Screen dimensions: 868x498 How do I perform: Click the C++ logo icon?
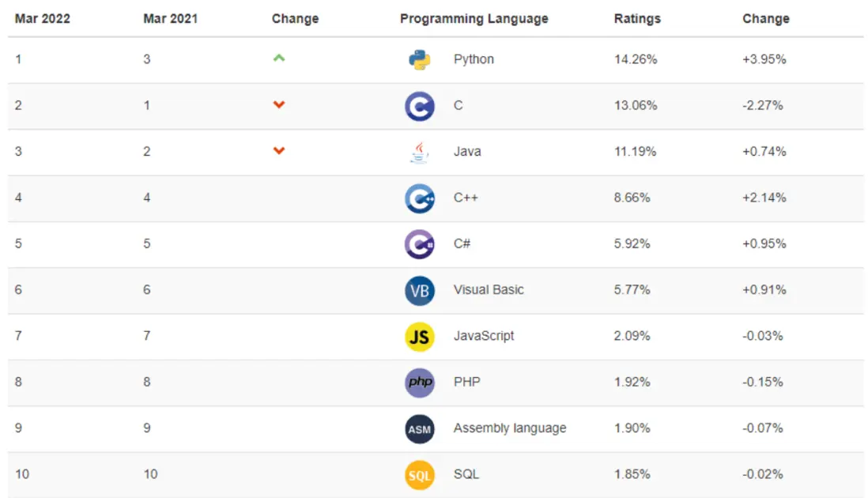(x=420, y=198)
